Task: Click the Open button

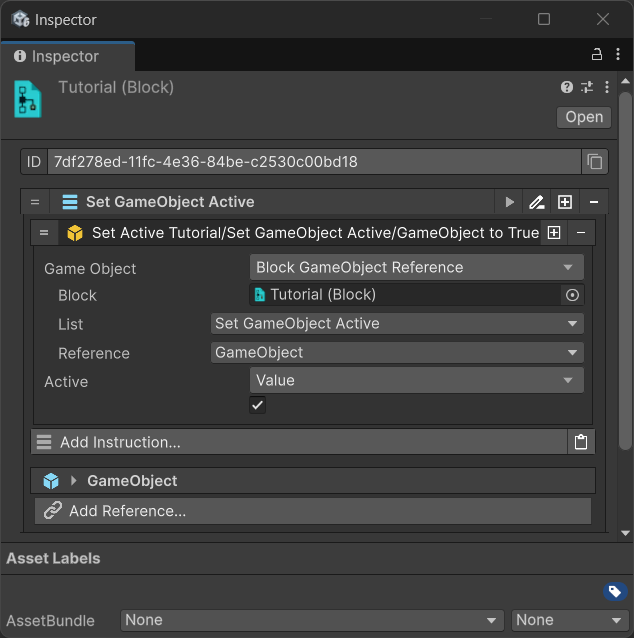Action: pos(584,117)
